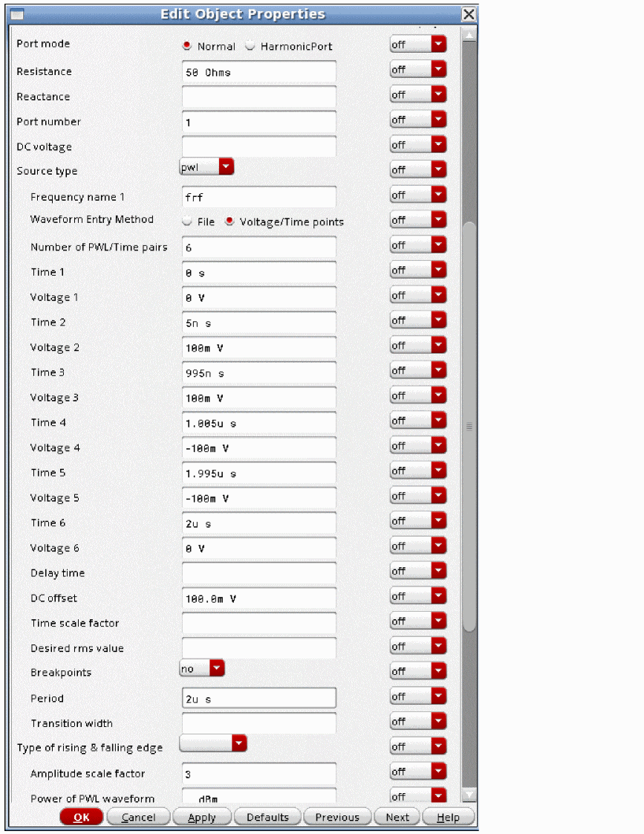This screenshot has height=834, width=644.
Task: Go to Previous object
Action: [x=337, y=817]
